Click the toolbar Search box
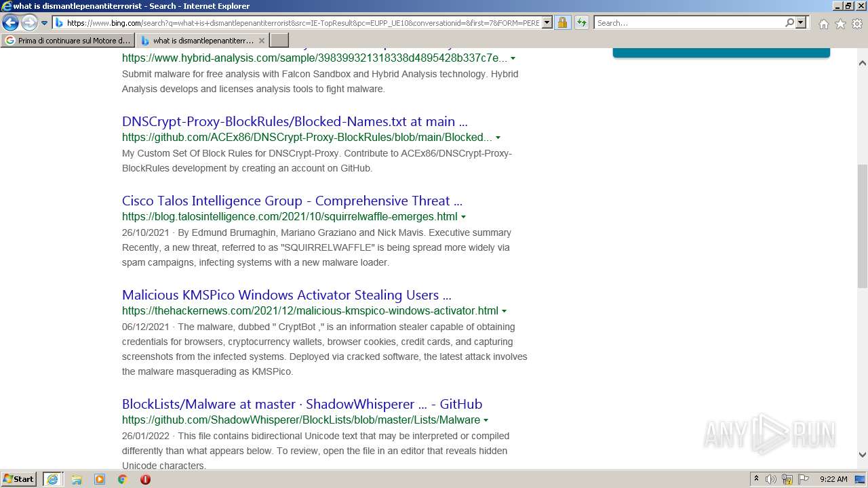 [x=688, y=22]
